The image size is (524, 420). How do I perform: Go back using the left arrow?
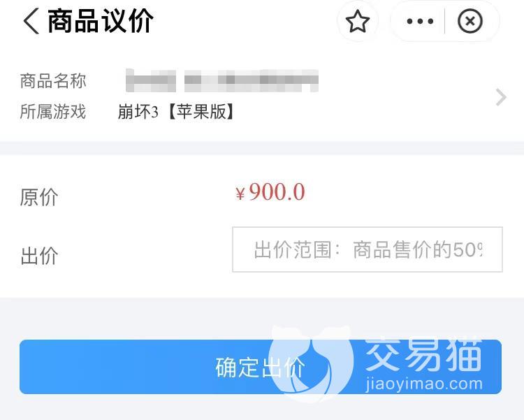coord(31,22)
